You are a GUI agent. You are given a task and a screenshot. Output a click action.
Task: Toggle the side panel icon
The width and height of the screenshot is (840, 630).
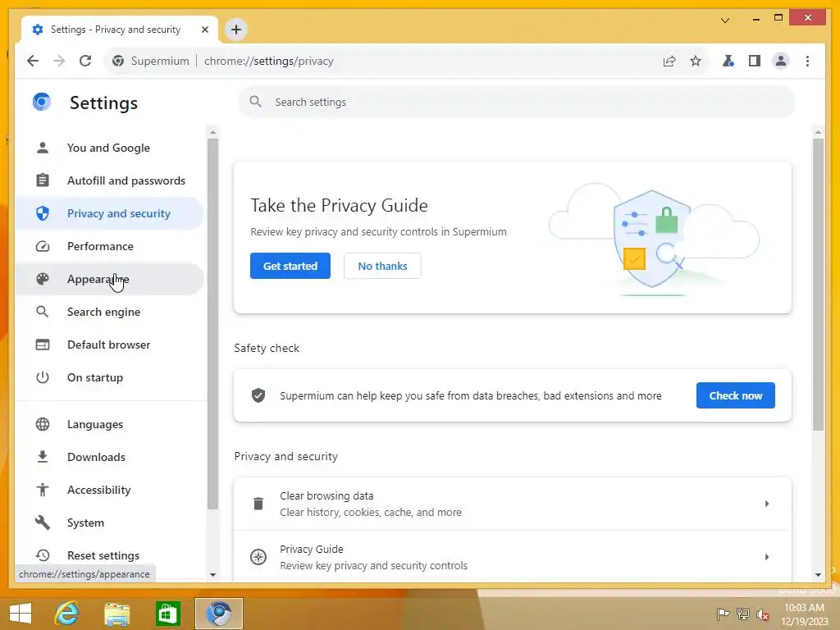pyautogui.click(x=755, y=61)
